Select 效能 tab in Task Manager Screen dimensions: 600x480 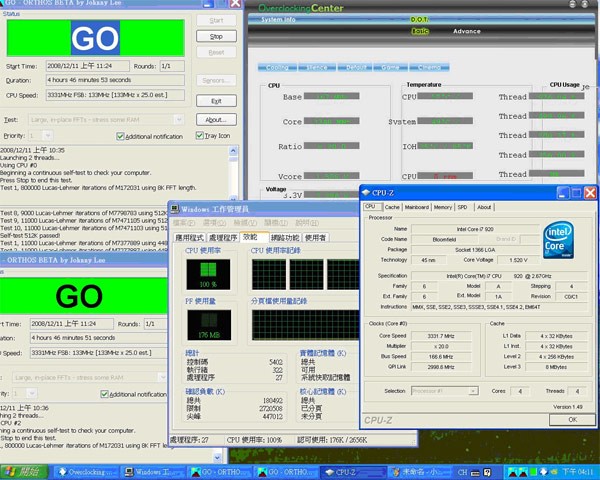(x=254, y=237)
